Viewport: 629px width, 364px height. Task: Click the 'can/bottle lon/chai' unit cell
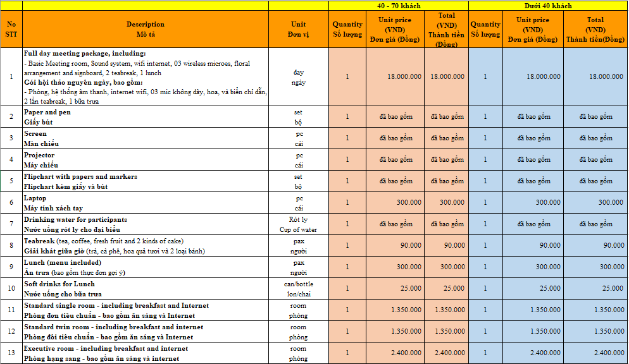299,289
